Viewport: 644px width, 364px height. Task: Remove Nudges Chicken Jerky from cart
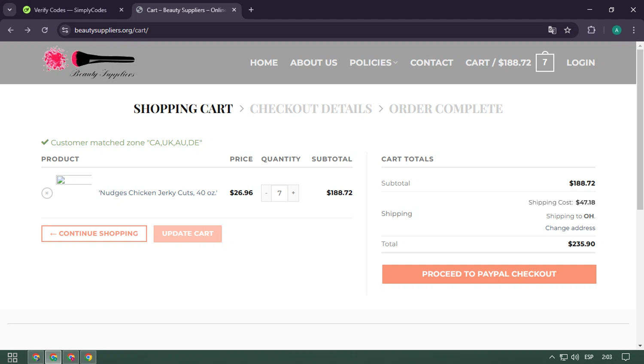coord(47,193)
